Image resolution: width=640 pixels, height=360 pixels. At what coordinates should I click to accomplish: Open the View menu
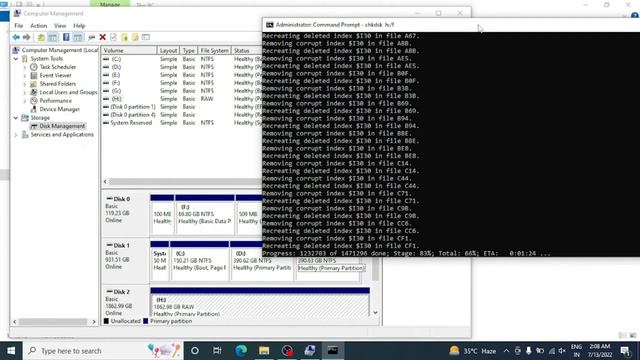pos(60,26)
